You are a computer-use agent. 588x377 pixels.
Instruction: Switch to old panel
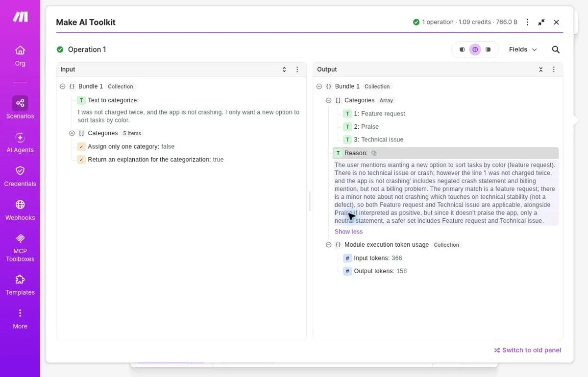[x=527, y=350]
